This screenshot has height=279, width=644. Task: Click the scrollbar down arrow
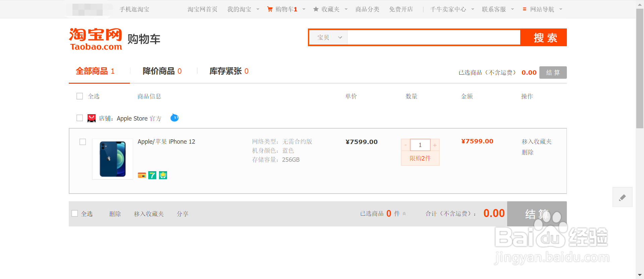640,275
